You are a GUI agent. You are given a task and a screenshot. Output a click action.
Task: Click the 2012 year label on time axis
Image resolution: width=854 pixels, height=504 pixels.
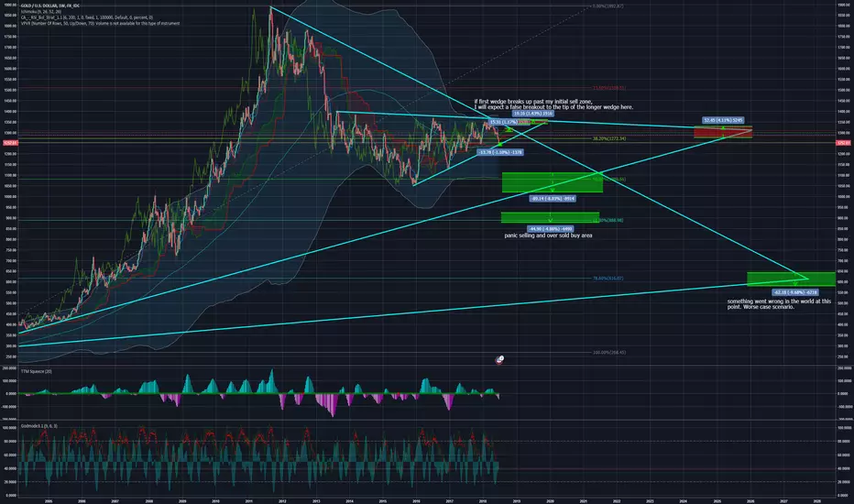pyautogui.click(x=282, y=500)
